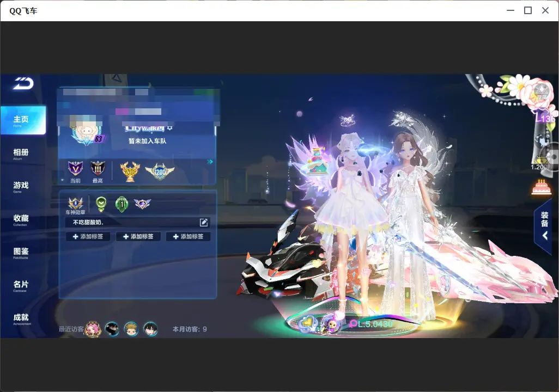Click the leftmost 添加标签 button
The width and height of the screenshot is (559, 392).
point(88,236)
